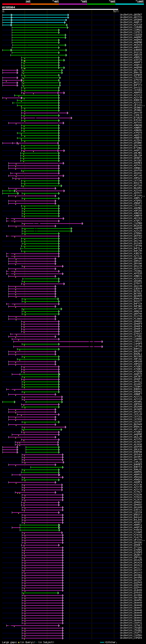146x644 pixels.
Task: Click the purple ~60% identity color bar
Action: [x=73, y=4]
